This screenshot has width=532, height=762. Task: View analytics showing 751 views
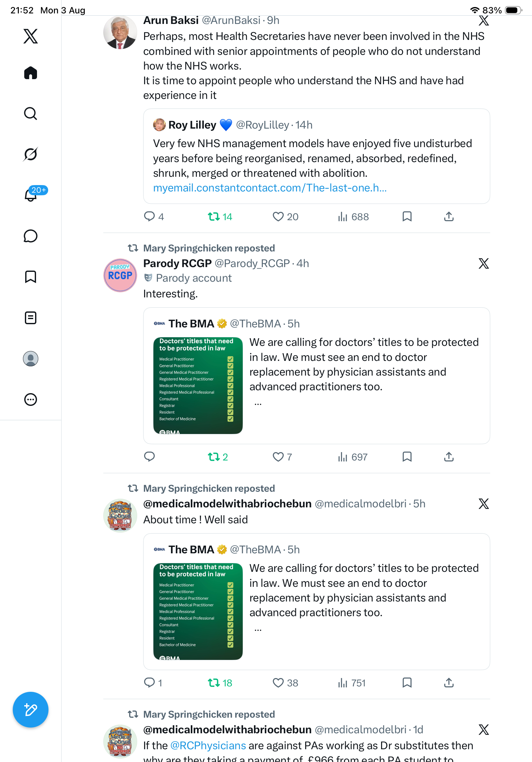tap(351, 683)
